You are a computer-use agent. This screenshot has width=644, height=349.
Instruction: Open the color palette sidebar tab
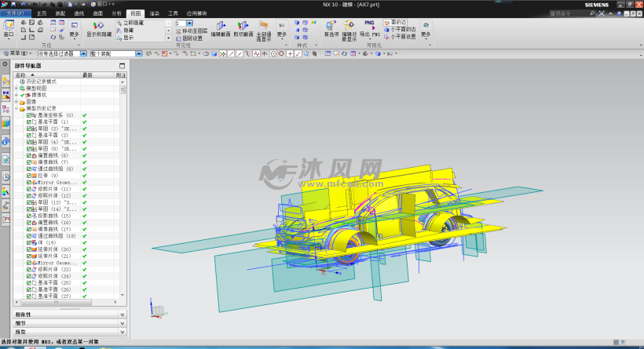pos(5,191)
